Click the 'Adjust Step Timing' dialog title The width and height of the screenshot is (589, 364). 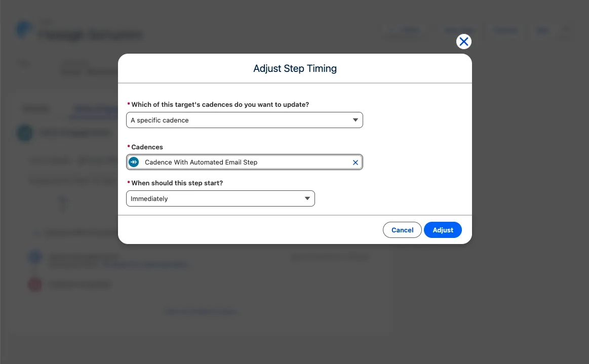[295, 68]
